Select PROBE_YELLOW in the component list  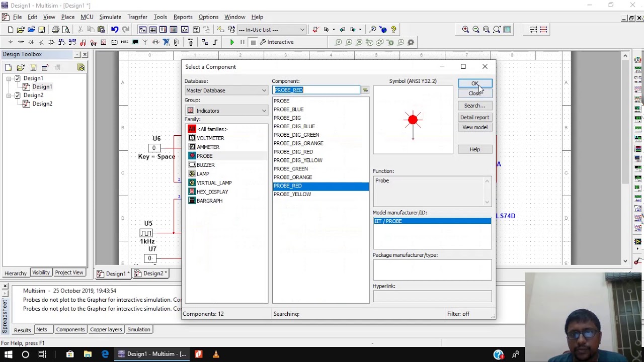pos(292,195)
